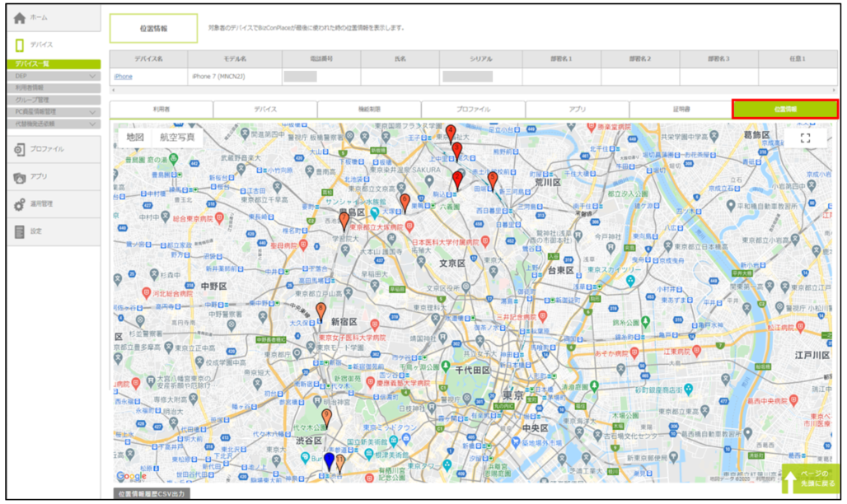Select デバイス一覧 in the sidebar
Viewport: 847px width, 504px height.
[54, 63]
